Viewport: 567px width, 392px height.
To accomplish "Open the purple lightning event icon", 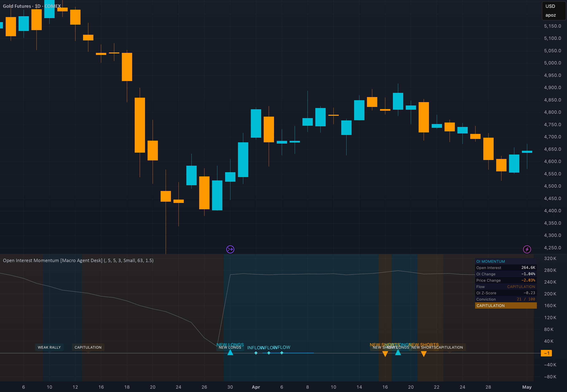I will click(527, 249).
